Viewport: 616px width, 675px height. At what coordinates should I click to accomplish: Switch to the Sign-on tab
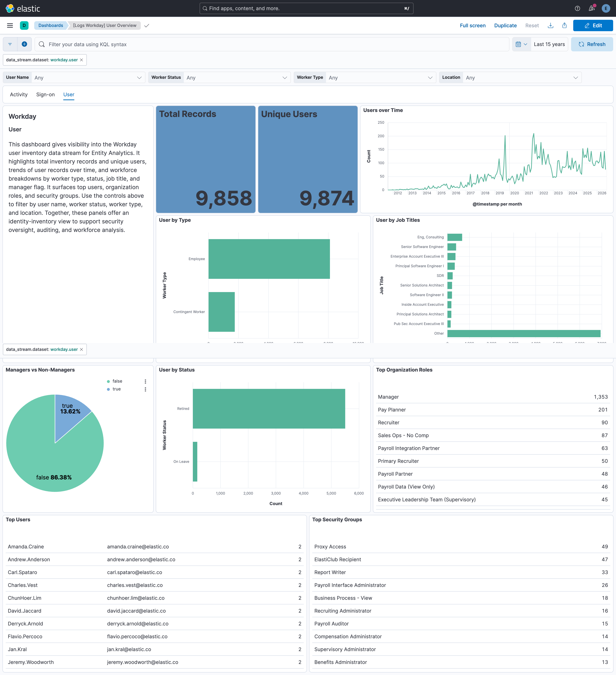pyautogui.click(x=45, y=94)
